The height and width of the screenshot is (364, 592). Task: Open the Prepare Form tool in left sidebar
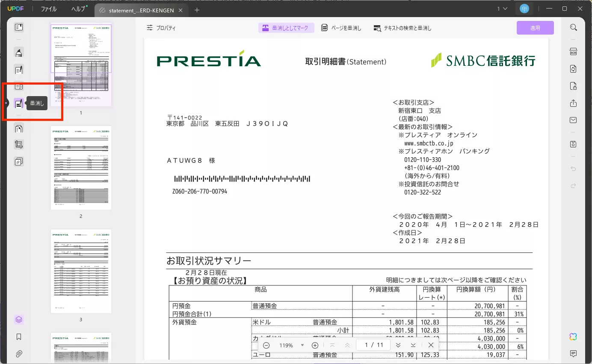click(18, 87)
